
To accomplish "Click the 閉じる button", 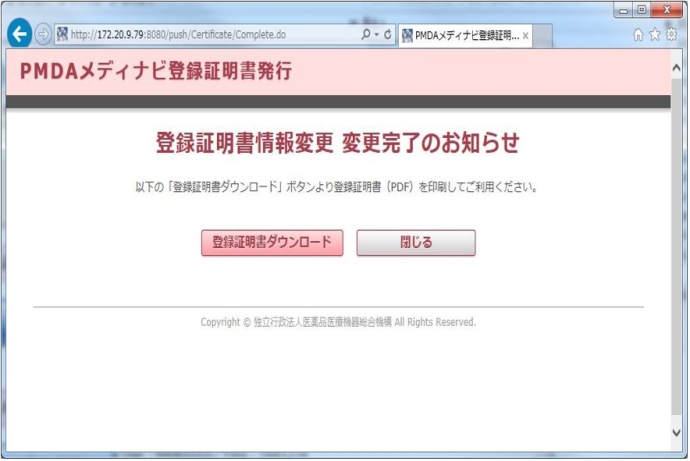I will [x=416, y=242].
